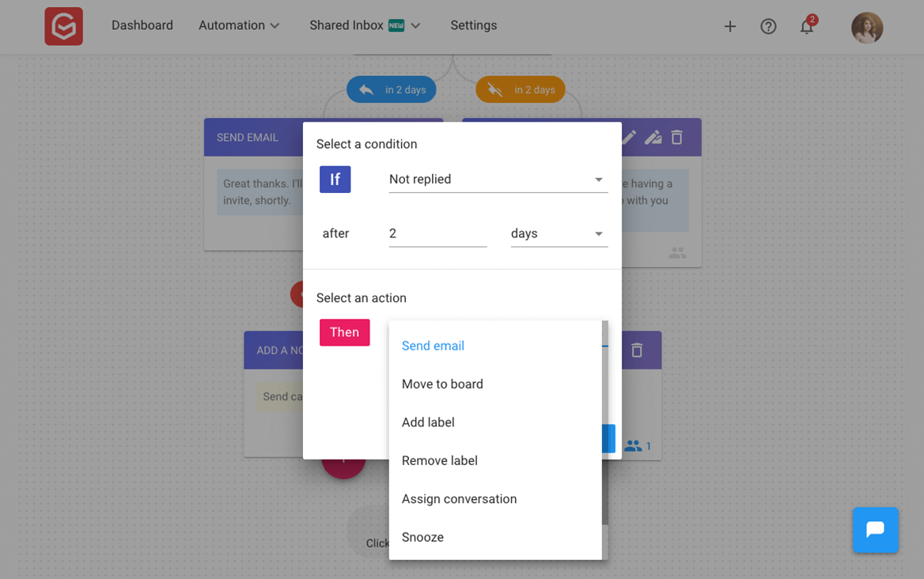This screenshot has width=924, height=579.
Task: Click the If condition badge
Action: click(335, 179)
